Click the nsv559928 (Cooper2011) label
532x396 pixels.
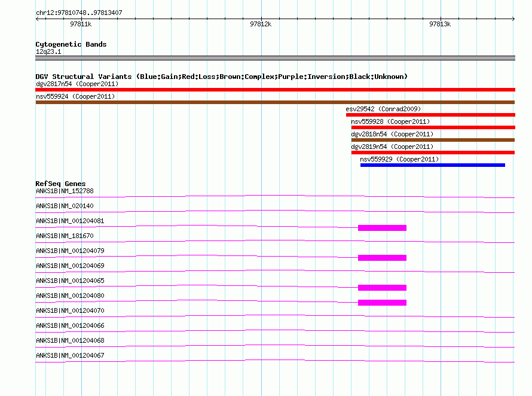coord(390,121)
